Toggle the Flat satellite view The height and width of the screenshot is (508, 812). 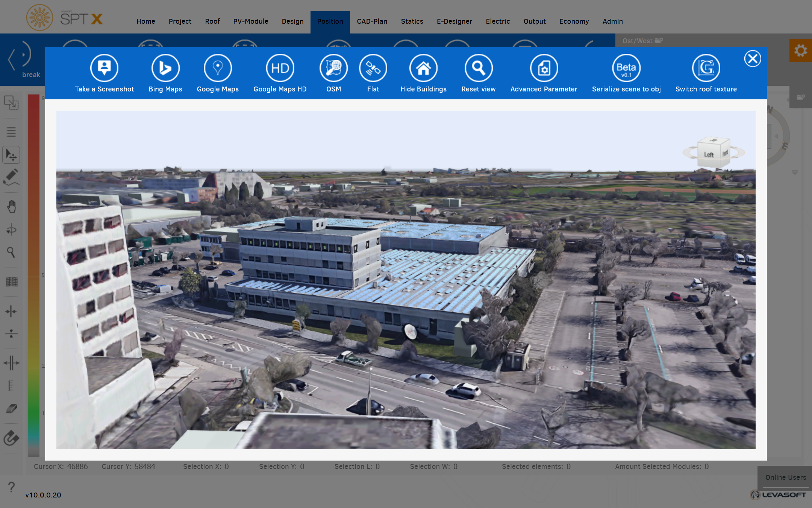point(373,68)
